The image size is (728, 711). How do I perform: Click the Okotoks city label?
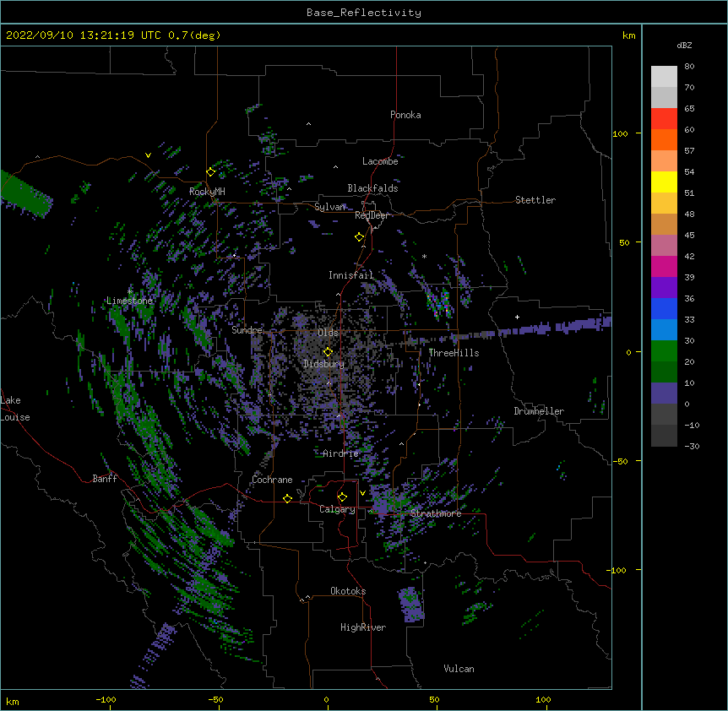coord(348,591)
